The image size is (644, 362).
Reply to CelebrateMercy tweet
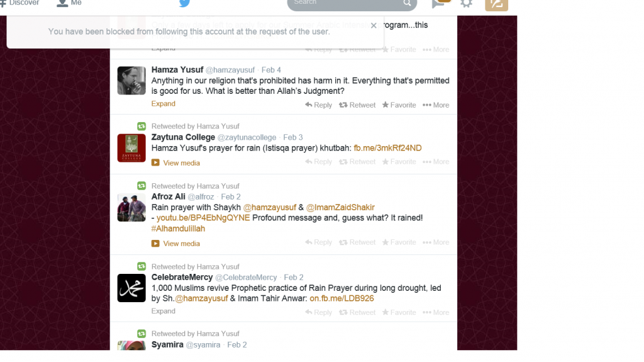pyautogui.click(x=319, y=313)
